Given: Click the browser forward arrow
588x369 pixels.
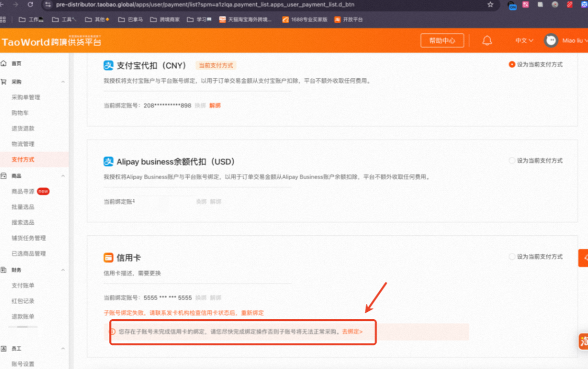Looking at the screenshot, I should pyautogui.click(x=16, y=5).
